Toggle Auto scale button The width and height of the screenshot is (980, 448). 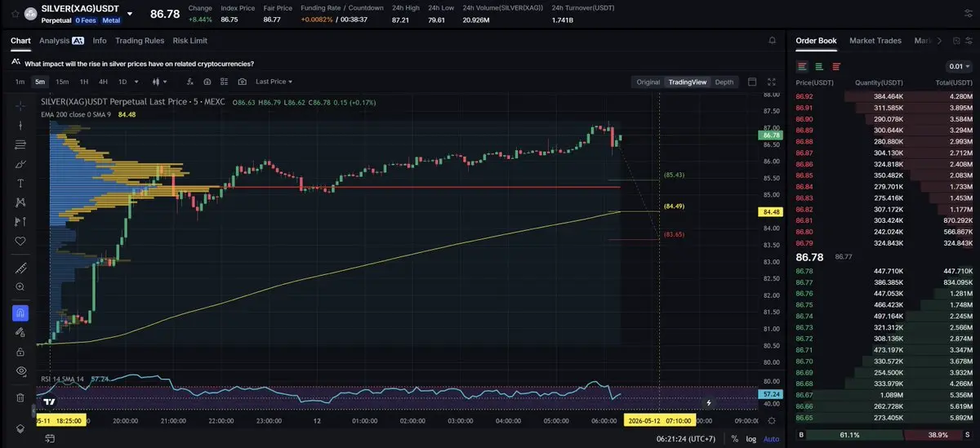[771, 439]
